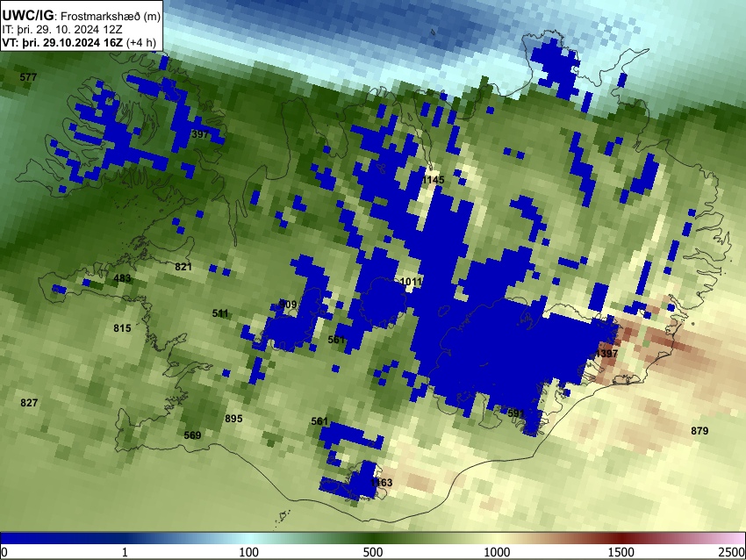Click the dark red segment of the colour bar
The height and width of the screenshot is (560, 746).
click(621, 539)
